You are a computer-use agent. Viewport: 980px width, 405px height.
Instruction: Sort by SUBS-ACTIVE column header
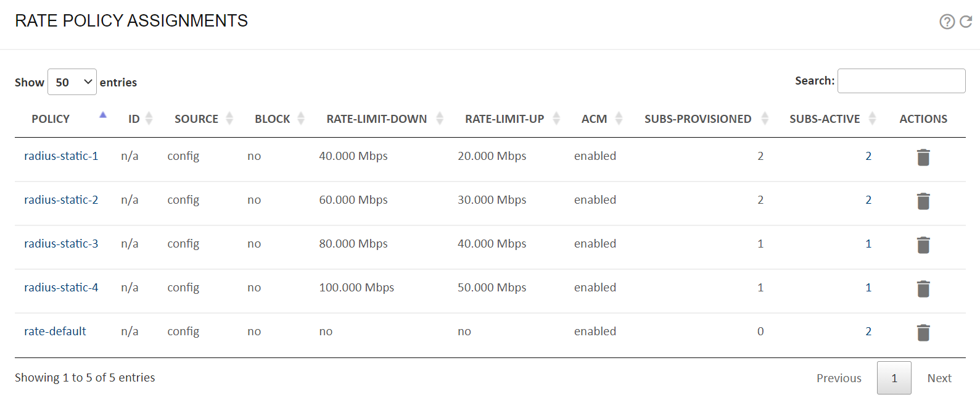point(825,119)
